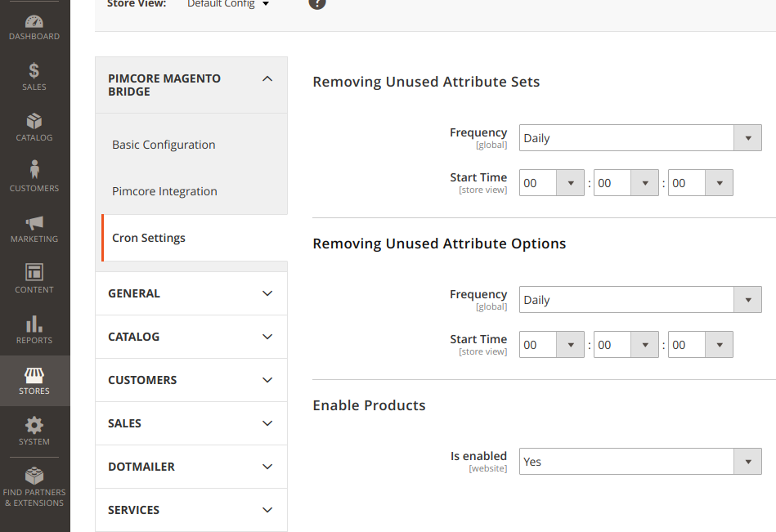
Task: Expand the Dotmailer config section
Action: pos(191,467)
